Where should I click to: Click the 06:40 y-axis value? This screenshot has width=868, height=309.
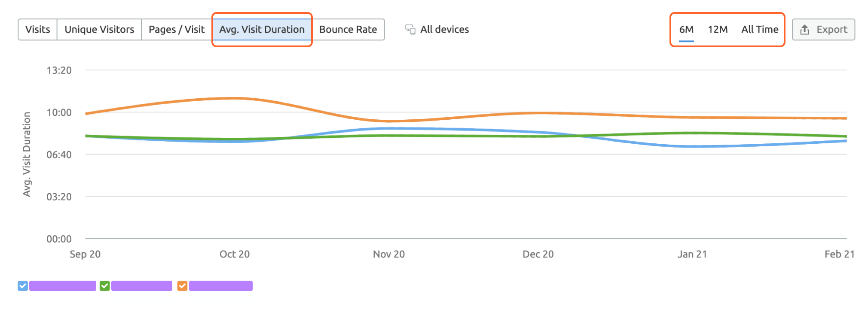pyautogui.click(x=59, y=154)
